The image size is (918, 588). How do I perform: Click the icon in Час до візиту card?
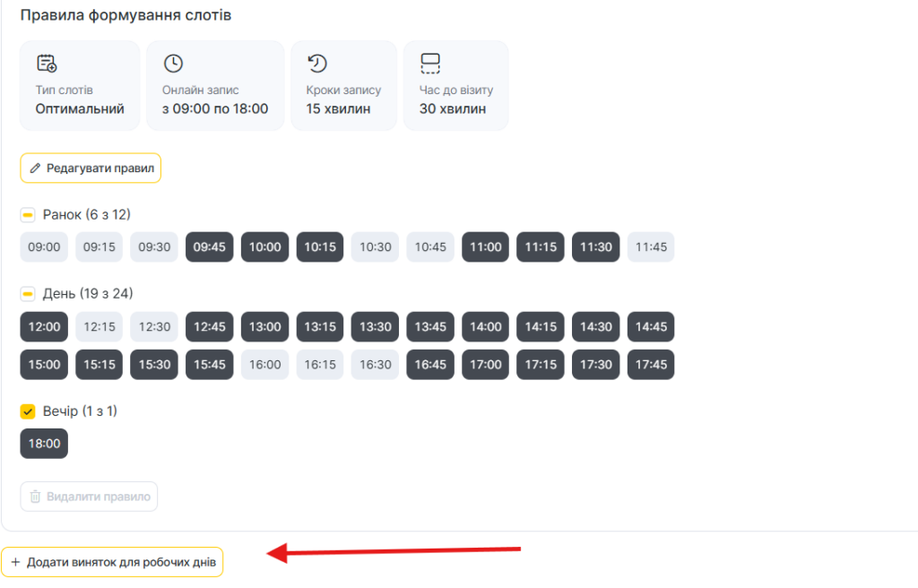coord(430,64)
